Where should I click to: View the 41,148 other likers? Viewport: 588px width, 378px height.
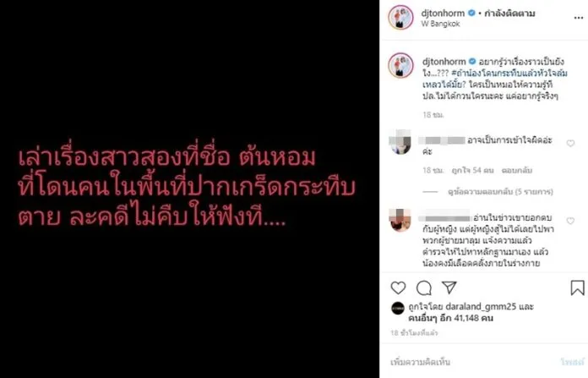[451, 318]
